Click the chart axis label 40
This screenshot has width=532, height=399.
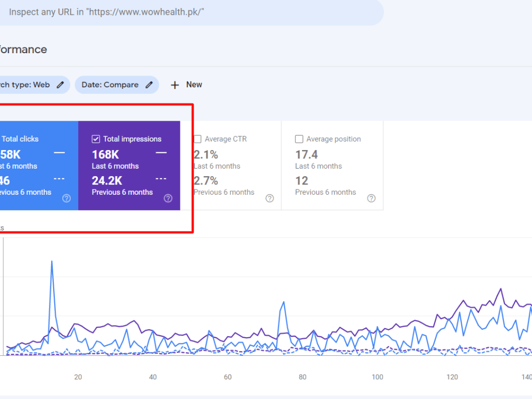click(x=153, y=377)
